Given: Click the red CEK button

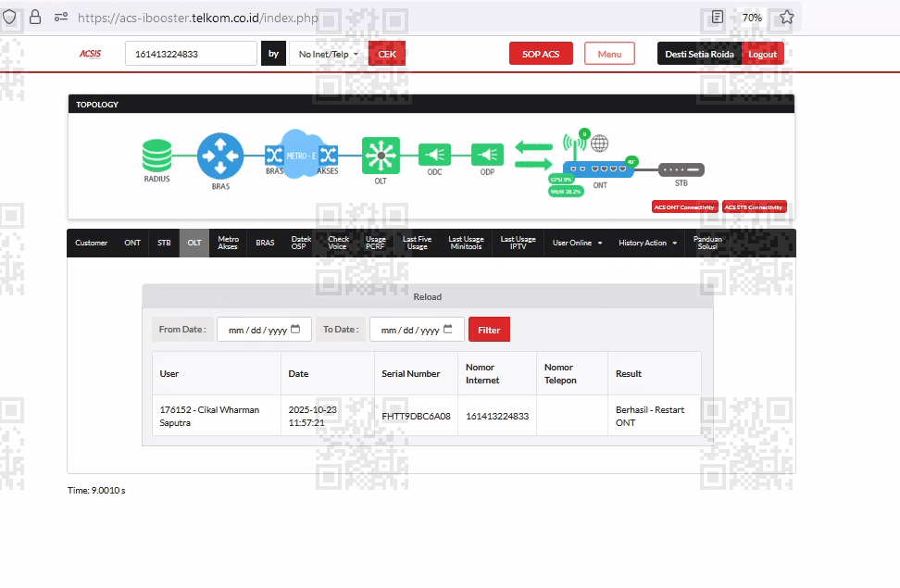Looking at the screenshot, I should pyautogui.click(x=387, y=54).
